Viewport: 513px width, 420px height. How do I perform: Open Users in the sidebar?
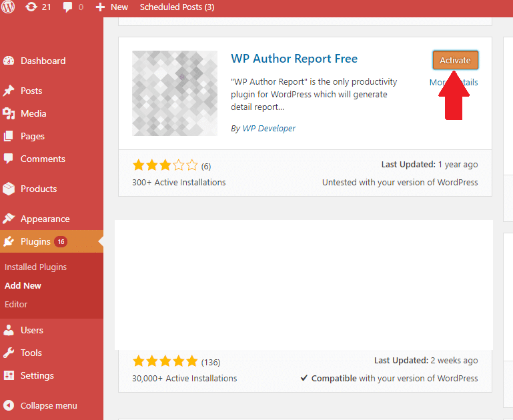[x=32, y=330]
